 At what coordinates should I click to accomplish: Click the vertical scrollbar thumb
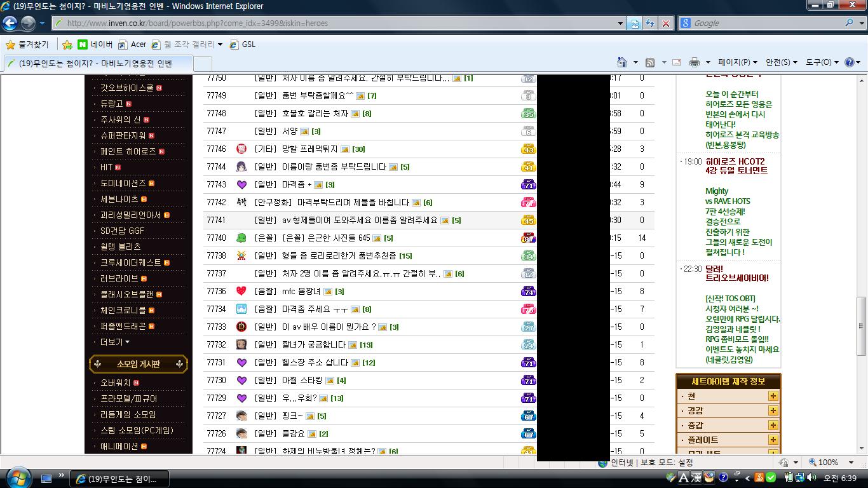point(862,326)
